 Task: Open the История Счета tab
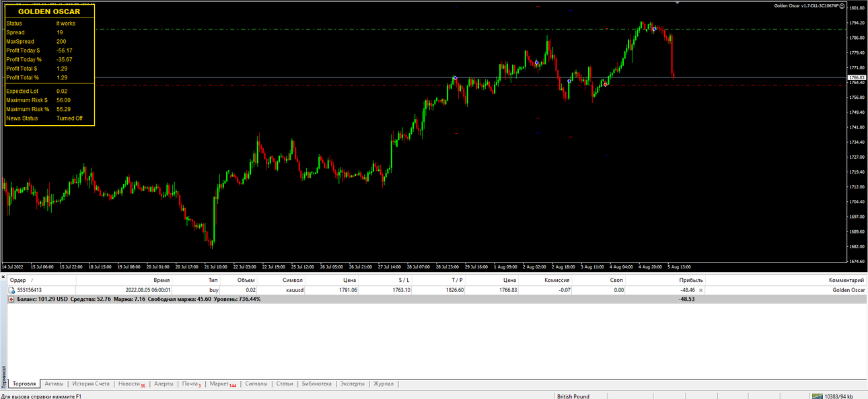[91, 384]
